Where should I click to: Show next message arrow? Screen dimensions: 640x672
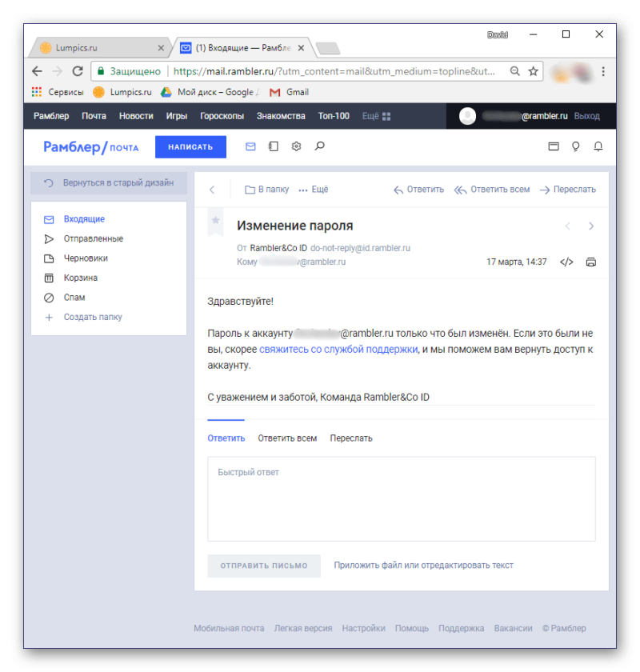pos(591,226)
